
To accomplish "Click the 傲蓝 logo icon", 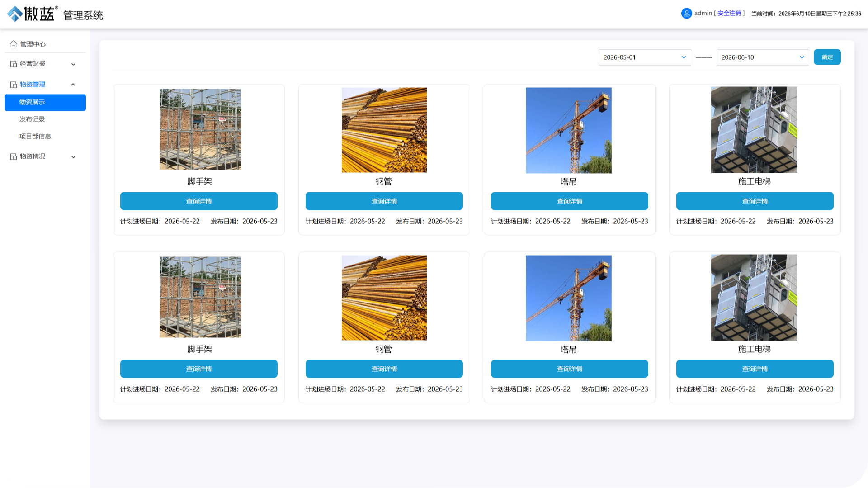I will [14, 14].
